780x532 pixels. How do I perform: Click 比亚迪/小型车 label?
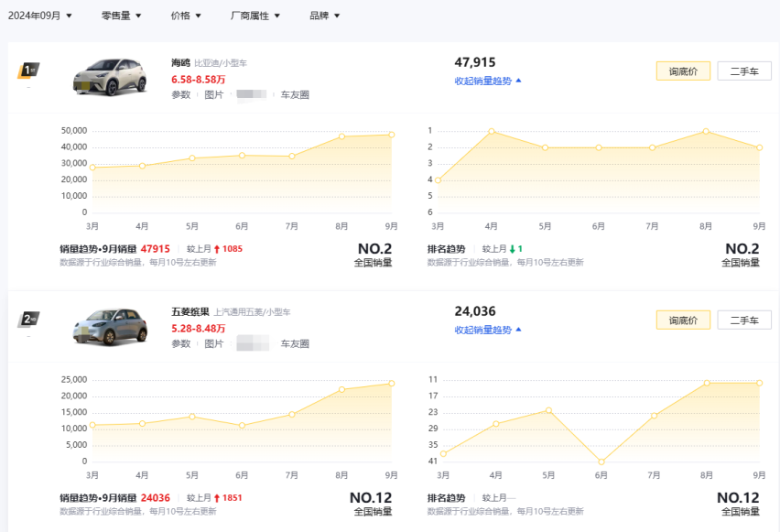click(x=221, y=63)
